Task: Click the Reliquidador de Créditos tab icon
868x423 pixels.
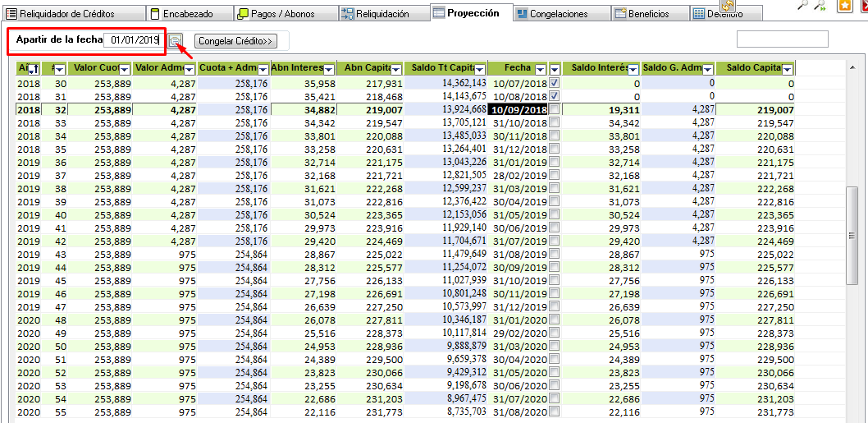Action: (x=11, y=14)
